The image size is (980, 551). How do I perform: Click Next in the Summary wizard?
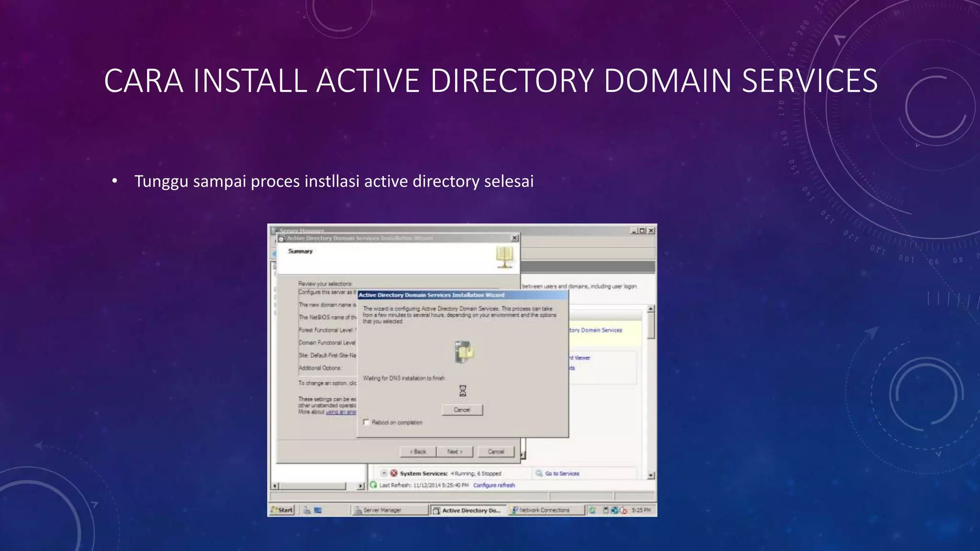coord(455,452)
